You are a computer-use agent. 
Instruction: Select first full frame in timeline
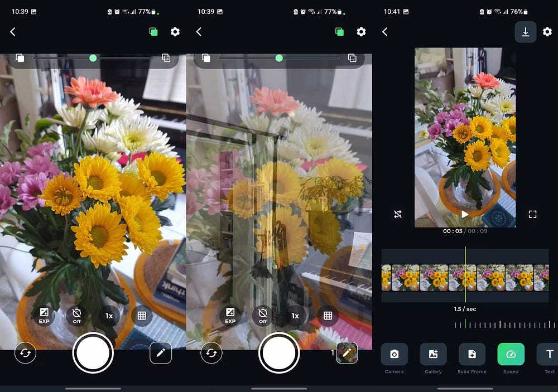[405, 278]
